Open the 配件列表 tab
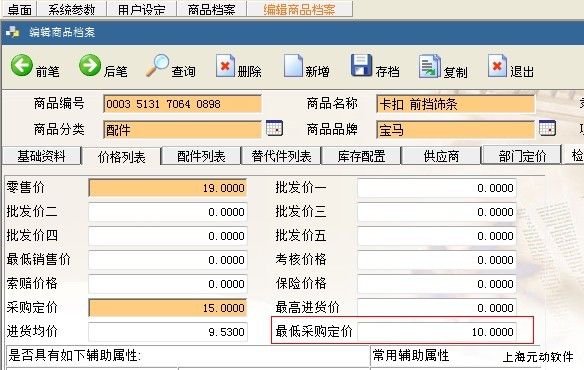This screenshot has width=584, height=370. tap(201, 156)
